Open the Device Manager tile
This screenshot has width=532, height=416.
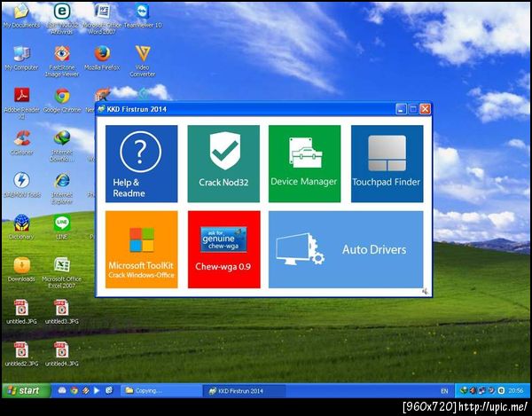[x=304, y=163]
